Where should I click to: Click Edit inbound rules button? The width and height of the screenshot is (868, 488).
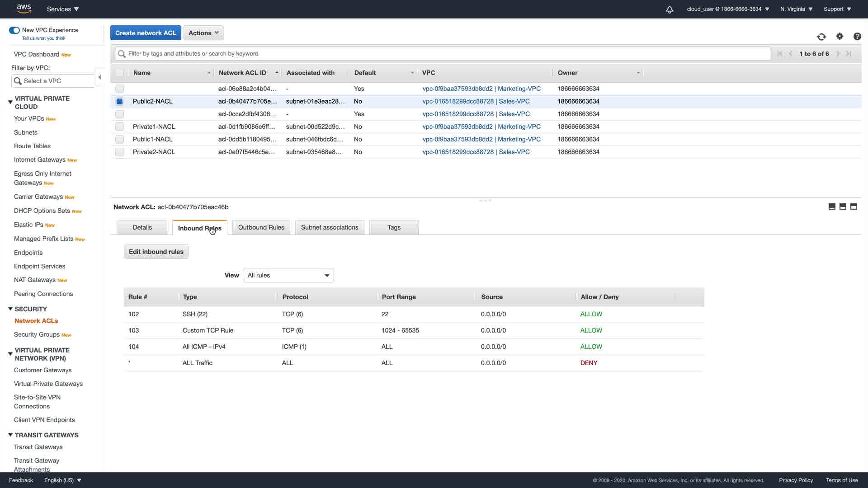click(x=156, y=252)
